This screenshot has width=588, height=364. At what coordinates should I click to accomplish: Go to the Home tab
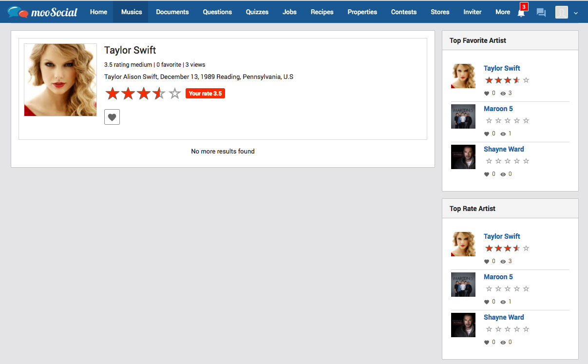98,12
